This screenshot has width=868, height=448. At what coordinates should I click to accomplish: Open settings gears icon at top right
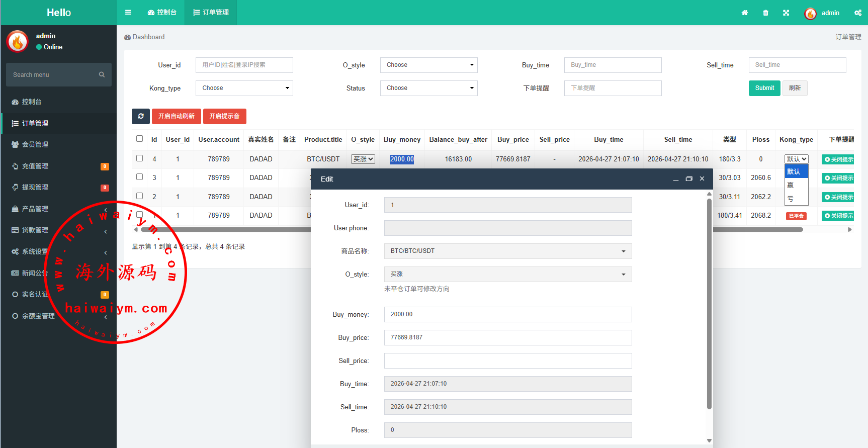click(x=857, y=13)
